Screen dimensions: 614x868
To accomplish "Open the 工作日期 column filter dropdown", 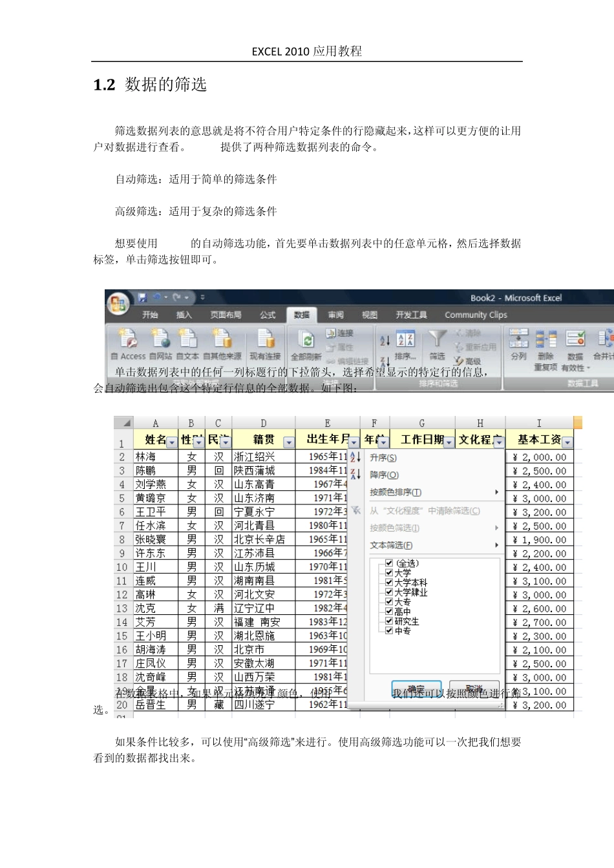I will click(449, 442).
